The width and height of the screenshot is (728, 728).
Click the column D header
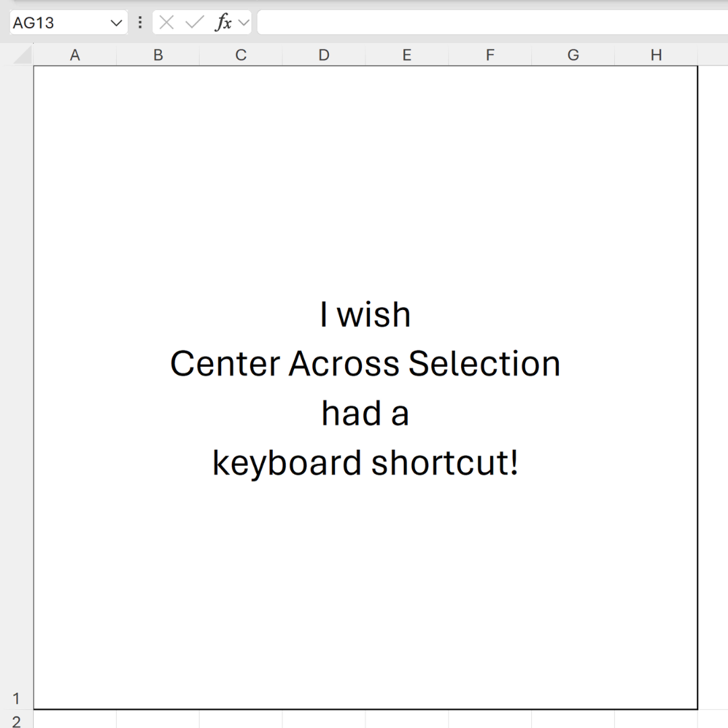[x=324, y=55]
